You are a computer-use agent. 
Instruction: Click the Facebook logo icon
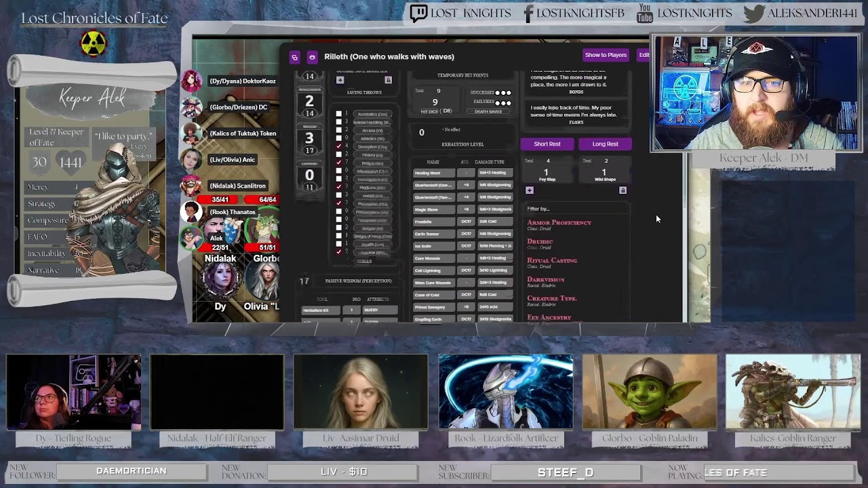(529, 14)
